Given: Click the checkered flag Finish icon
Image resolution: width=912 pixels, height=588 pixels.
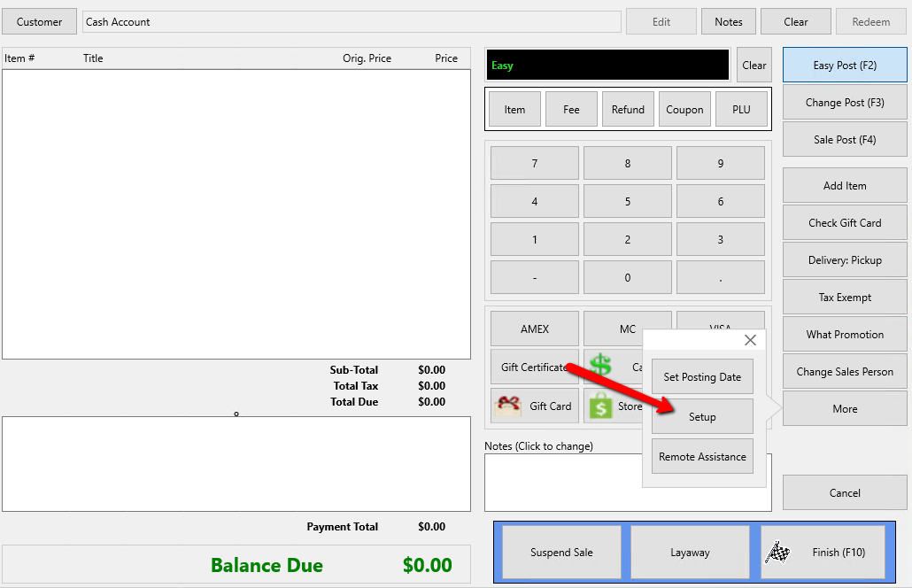Looking at the screenshot, I should [777, 553].
